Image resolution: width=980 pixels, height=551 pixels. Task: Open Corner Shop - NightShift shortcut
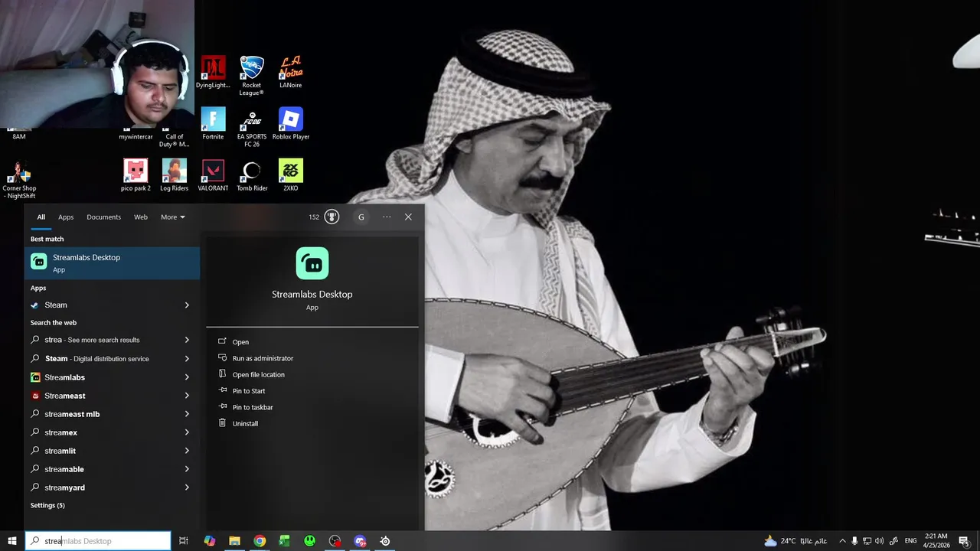click(19, 179)
